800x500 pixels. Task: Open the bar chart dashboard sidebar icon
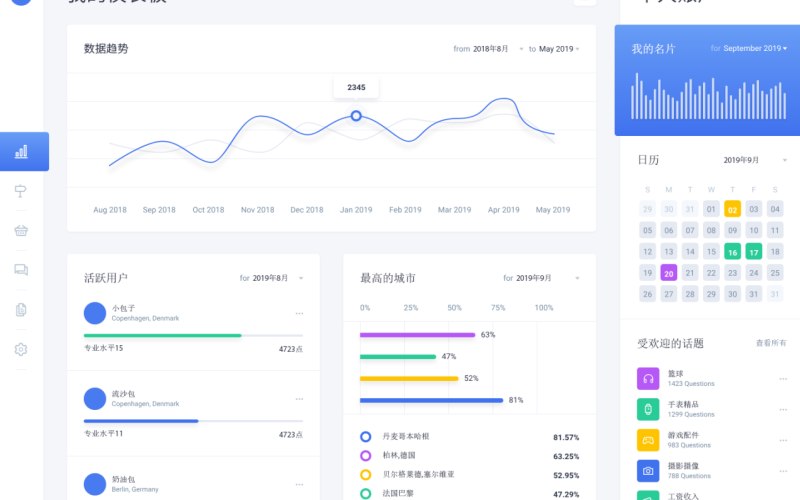pos(21,152)
